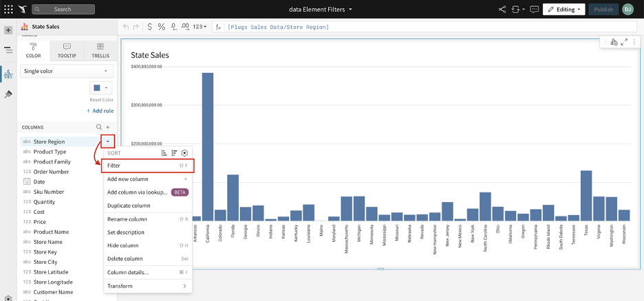Click the share icon in header

tap(502, 10)
